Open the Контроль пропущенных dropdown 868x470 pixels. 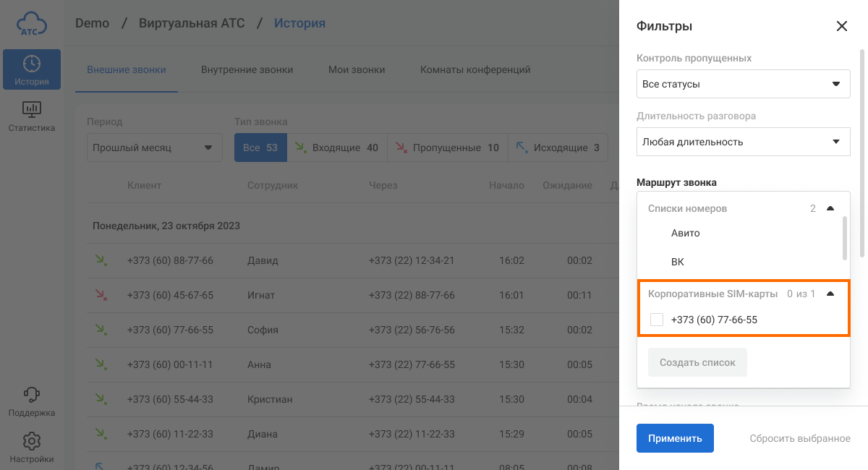pos(743,84)
